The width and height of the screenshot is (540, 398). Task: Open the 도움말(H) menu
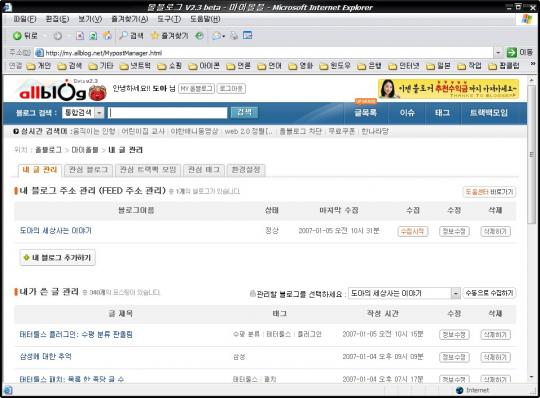(205, 19)
